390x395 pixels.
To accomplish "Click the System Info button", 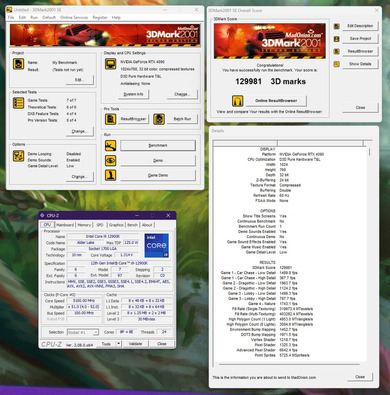I will (133, 94).
